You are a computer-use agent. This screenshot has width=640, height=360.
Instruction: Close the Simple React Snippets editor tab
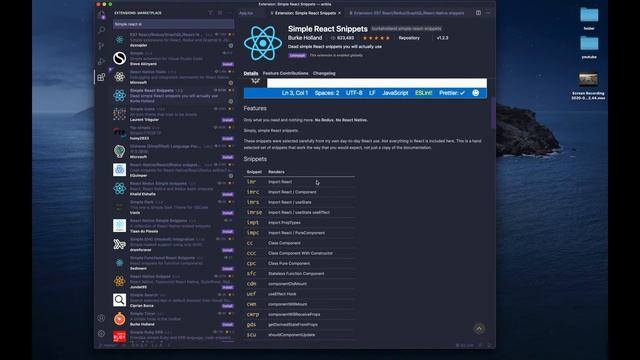coord(340,13)
